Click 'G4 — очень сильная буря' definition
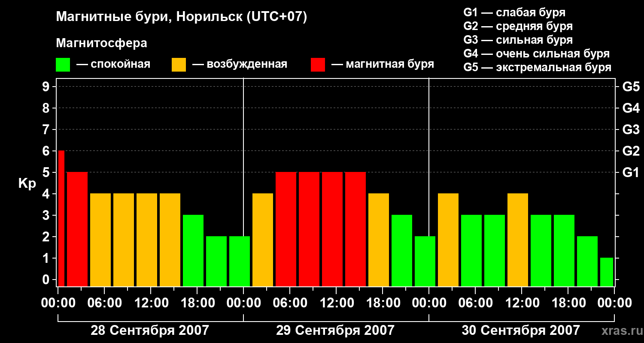Image resolution: width=644 pixels, height=343 pixels. 537,54
